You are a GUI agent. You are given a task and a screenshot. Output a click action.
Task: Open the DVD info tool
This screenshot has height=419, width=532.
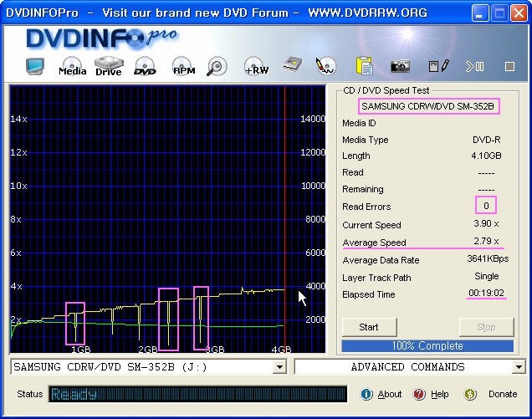click(145, 66)
